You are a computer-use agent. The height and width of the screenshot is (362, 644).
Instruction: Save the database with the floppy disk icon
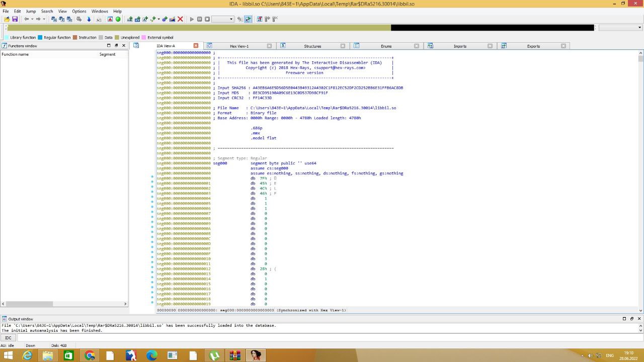(15, 19)
